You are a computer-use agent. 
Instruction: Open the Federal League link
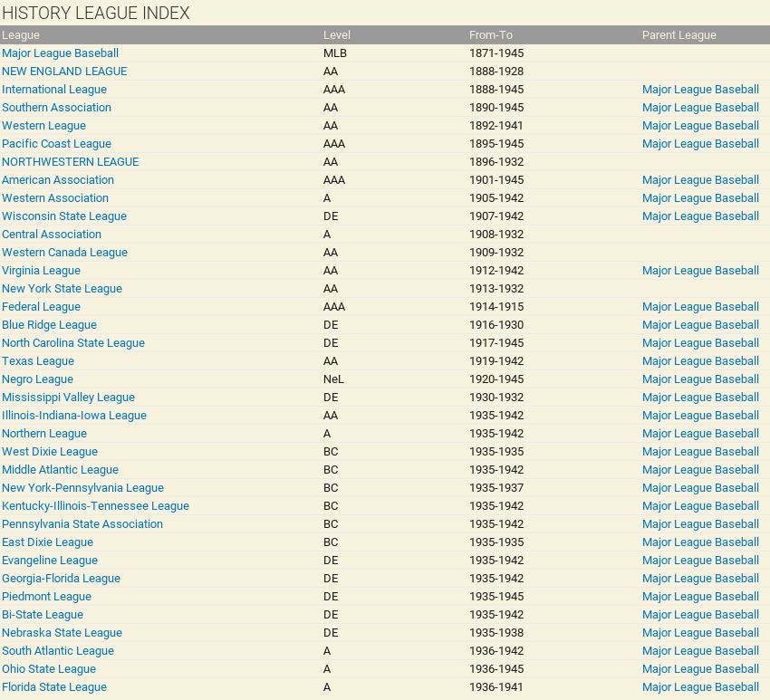click(x=42, y=307)
